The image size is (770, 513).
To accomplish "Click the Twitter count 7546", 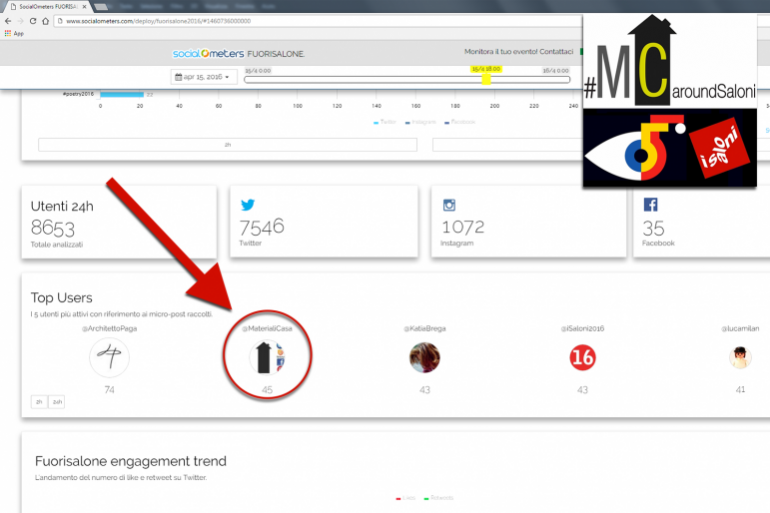I will click(262, 227).
